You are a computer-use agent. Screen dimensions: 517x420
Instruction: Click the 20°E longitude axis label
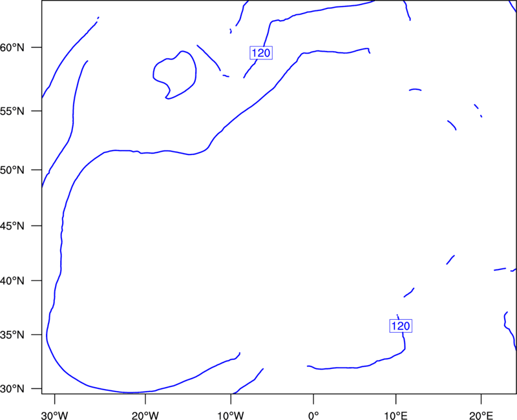coord(481,415)
